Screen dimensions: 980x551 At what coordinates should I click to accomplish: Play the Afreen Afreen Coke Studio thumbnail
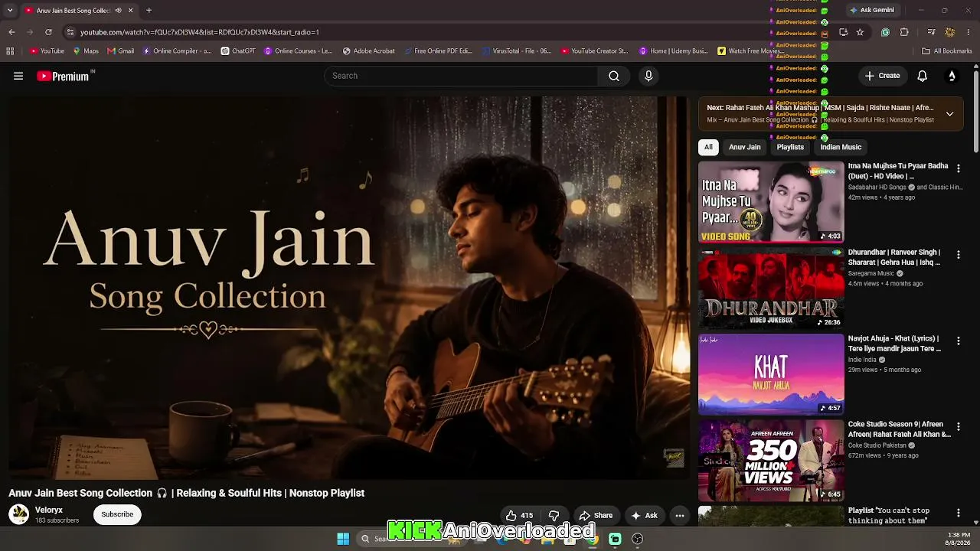(x=771, y=460)
